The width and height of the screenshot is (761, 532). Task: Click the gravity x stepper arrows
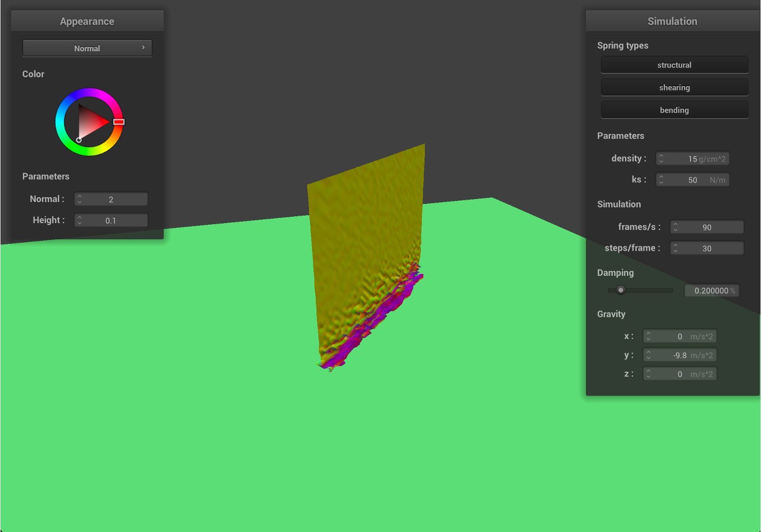649,336
